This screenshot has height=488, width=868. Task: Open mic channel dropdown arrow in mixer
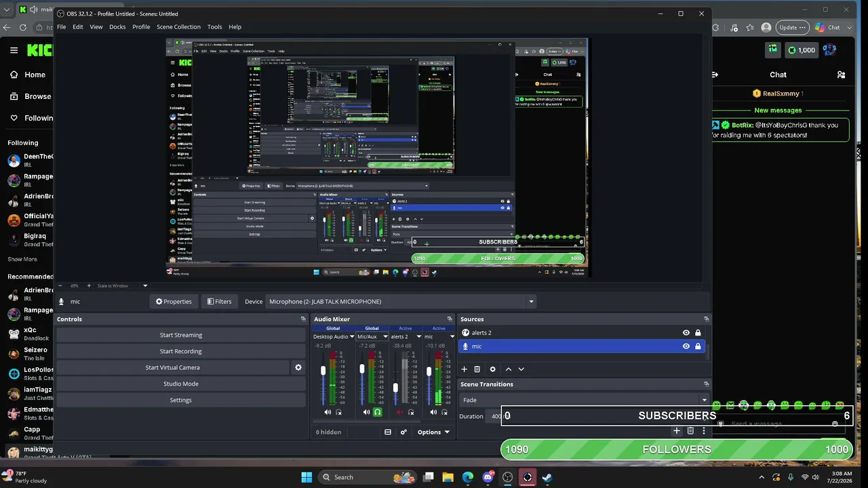pos(452,337)
